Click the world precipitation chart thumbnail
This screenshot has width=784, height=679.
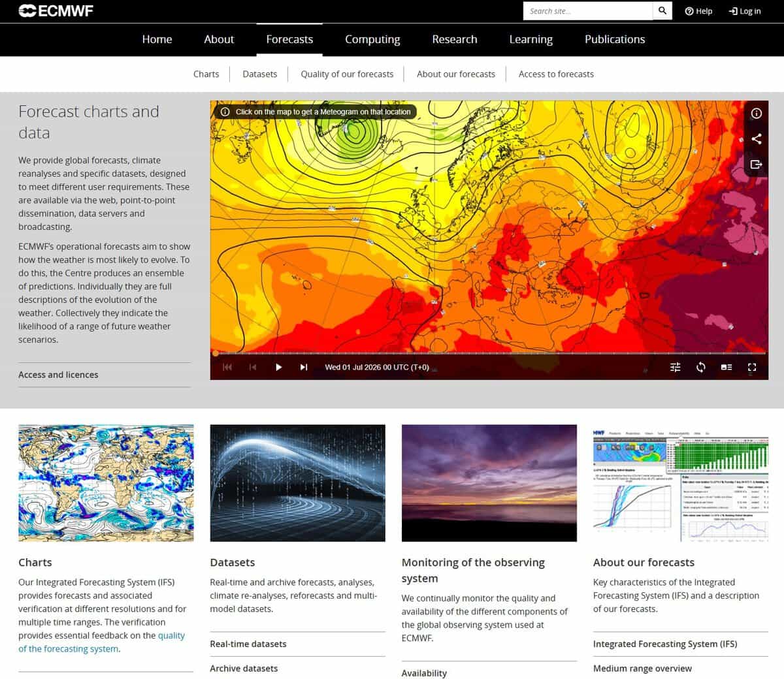pyautogui.click(x=106, y=482)
